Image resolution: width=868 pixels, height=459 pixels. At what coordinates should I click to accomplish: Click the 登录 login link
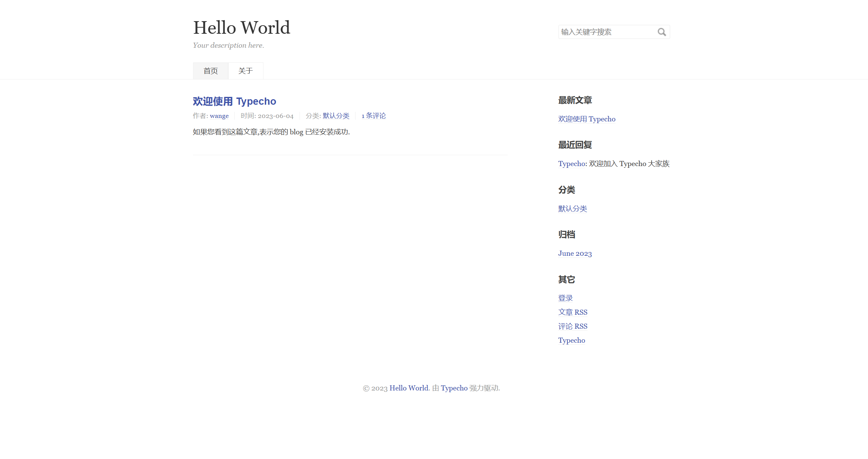565,298
